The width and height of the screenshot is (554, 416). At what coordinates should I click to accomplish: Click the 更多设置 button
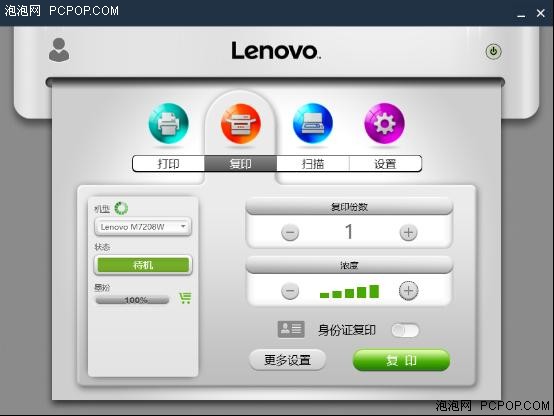point(287,360)
